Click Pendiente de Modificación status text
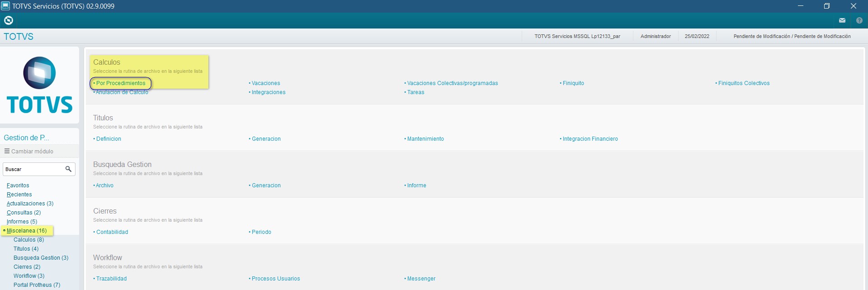Screen dimensions: 868x290 [792, 36]
